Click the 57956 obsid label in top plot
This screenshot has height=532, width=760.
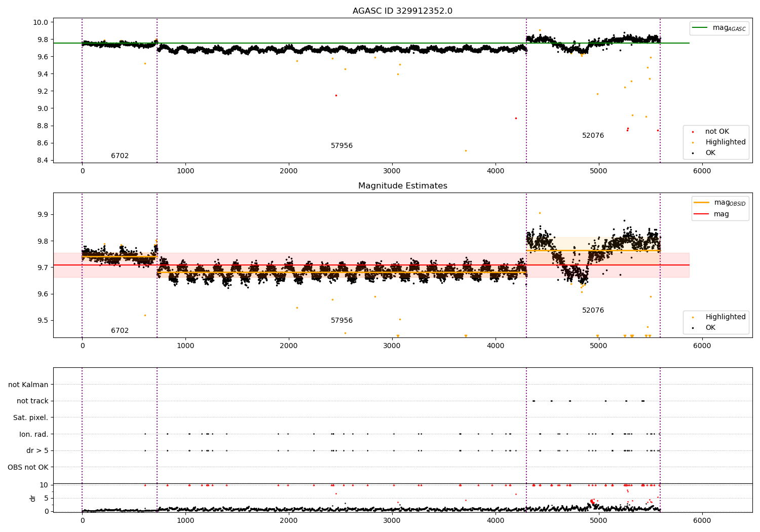(341, 146)
